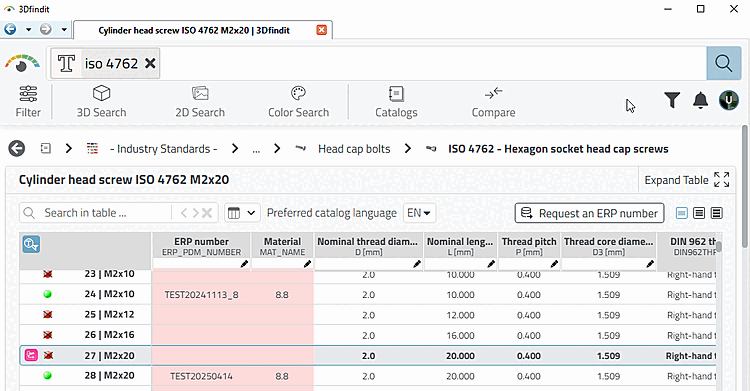The height and width of the screenshot is (391, 750).
Task: Open the Catalogs view
Action: (x=396, y=101)
